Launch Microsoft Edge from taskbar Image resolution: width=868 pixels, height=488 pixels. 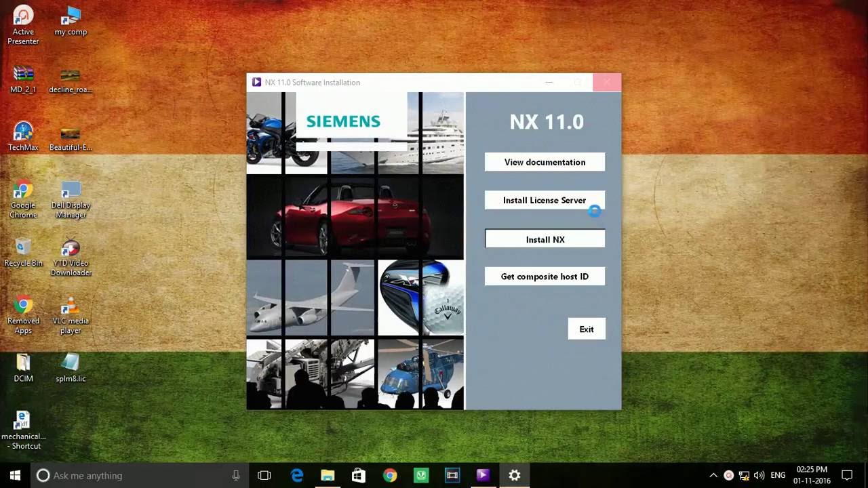click(296, 475)
